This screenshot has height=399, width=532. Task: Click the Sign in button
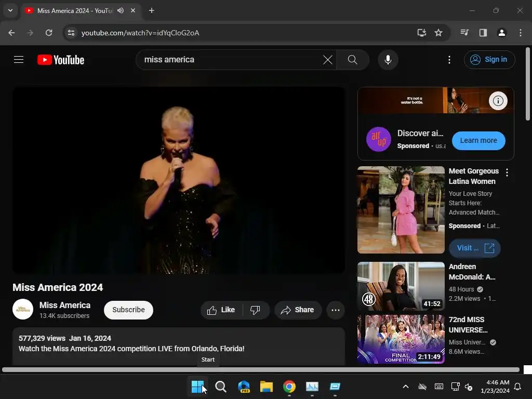tap(489, 60)
